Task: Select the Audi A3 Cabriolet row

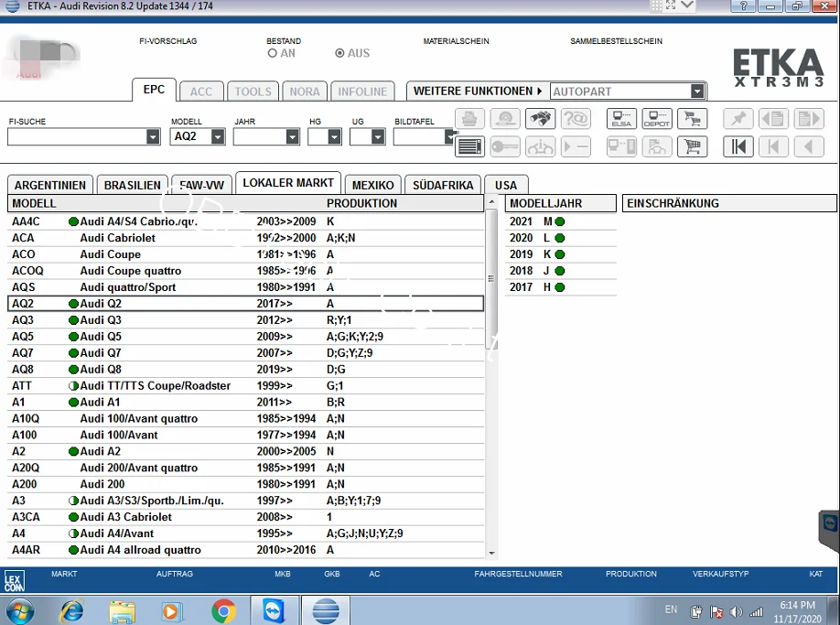Action: pyautogui.click(x=246, y=517)
